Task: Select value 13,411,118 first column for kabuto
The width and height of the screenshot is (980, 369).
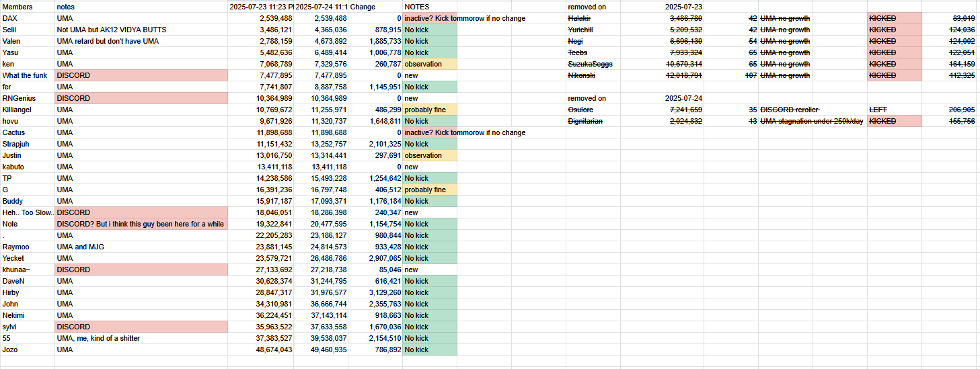Action: [x=261, y=167]
